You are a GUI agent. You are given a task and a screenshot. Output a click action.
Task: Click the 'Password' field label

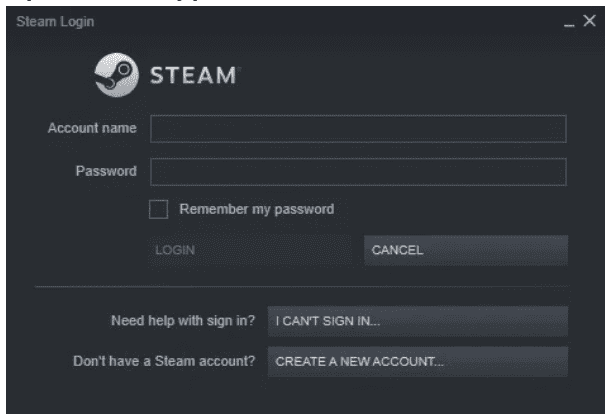[x=106, y=171]
